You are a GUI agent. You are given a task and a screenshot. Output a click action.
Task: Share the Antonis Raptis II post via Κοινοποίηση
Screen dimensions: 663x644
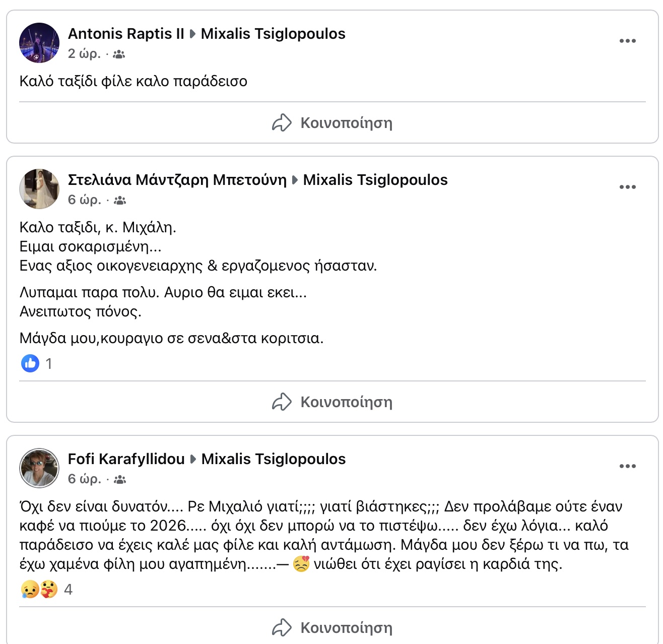click(333, 123)
